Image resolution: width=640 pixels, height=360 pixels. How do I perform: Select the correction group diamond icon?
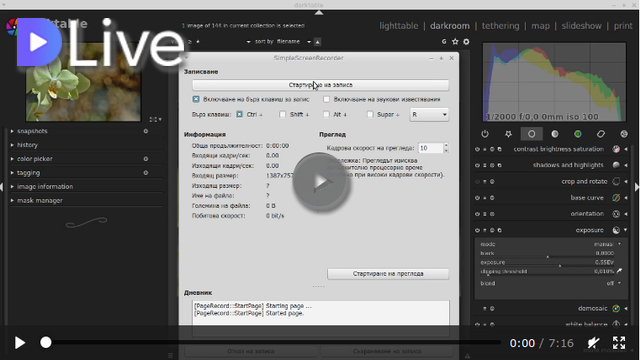(601, 134)
